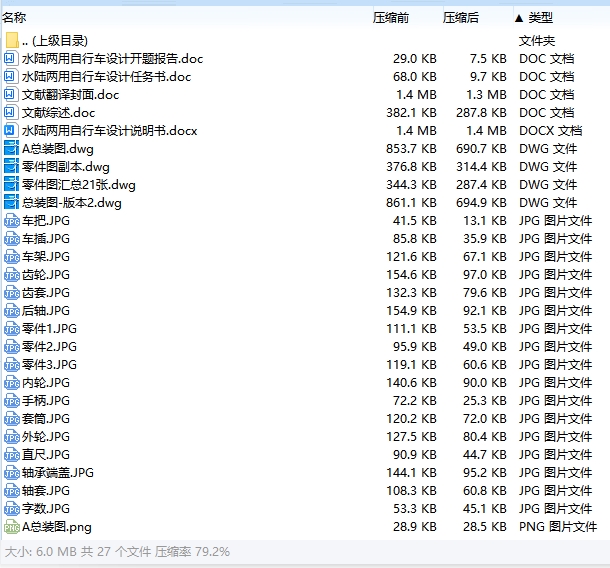
Task: Click the icon of 水陆两用自行车设计开题报告.doc
Action: (x=11, y=59)
